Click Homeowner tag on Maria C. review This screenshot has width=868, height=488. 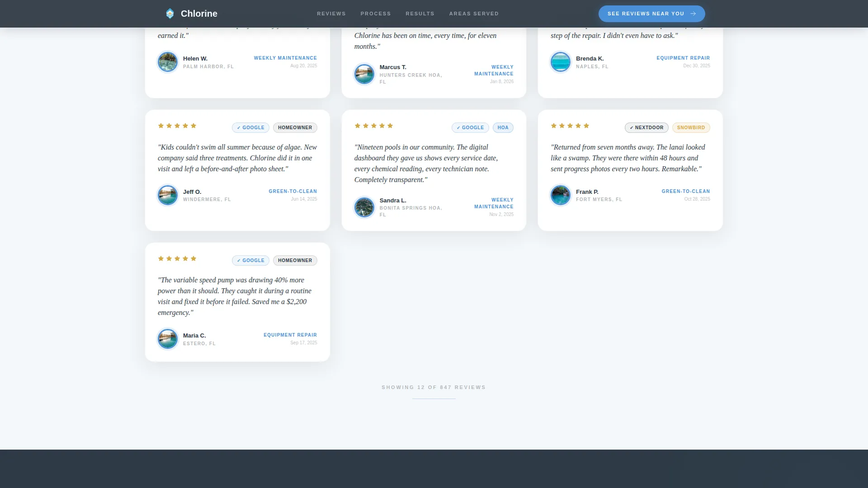click(295, 261)
